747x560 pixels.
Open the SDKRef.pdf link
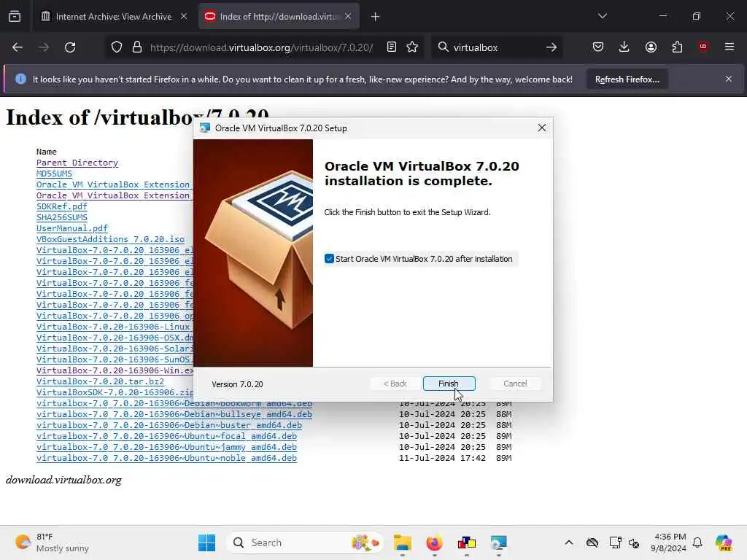pos(62,206)
